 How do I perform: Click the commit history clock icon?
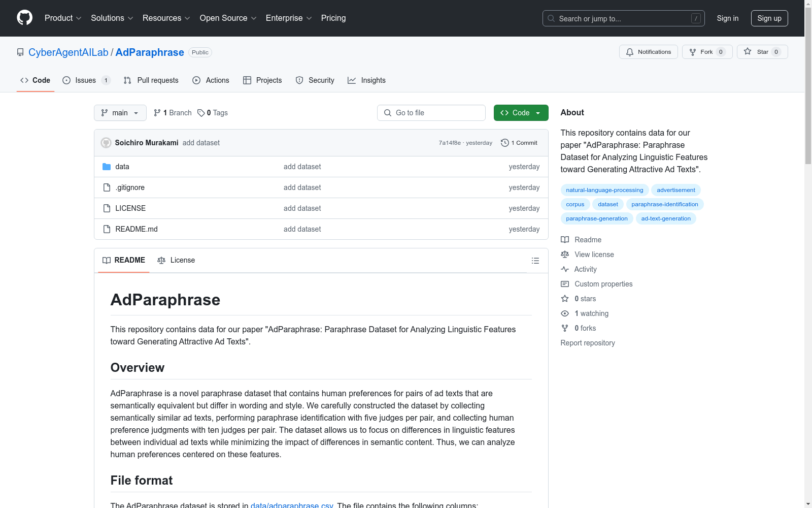click(504, 143)
